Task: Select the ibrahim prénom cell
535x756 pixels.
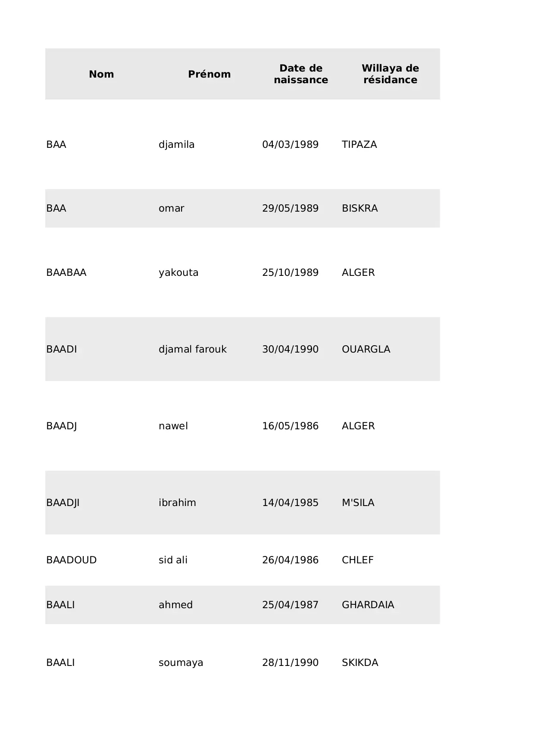Action: (x=177, y=503)
